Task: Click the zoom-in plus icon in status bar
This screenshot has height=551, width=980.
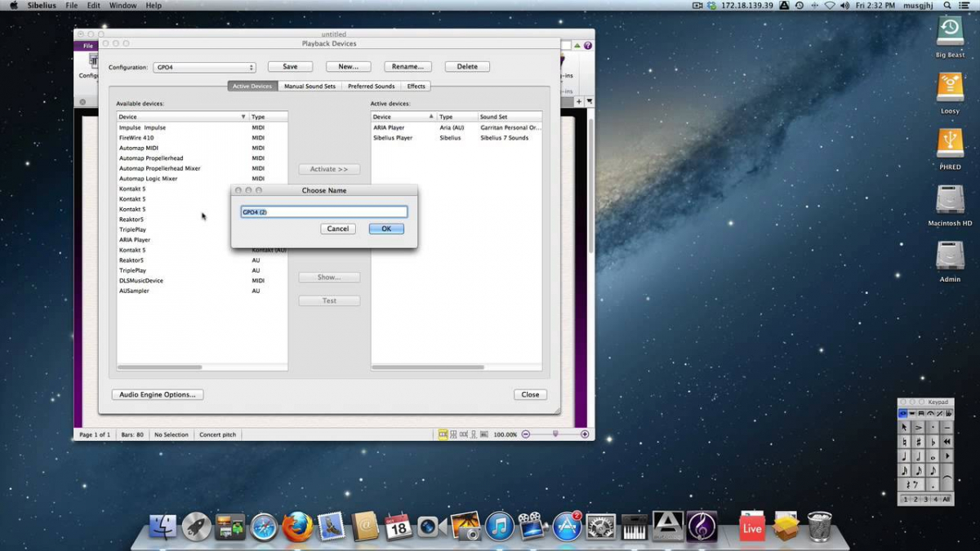Action: [585, 434]
